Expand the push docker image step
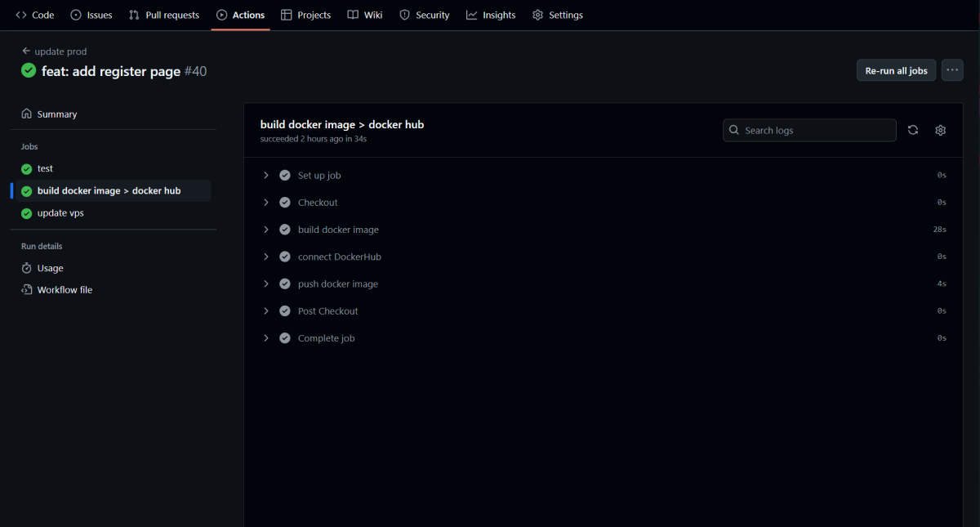The image size is (980, 527). pos(265,284)
